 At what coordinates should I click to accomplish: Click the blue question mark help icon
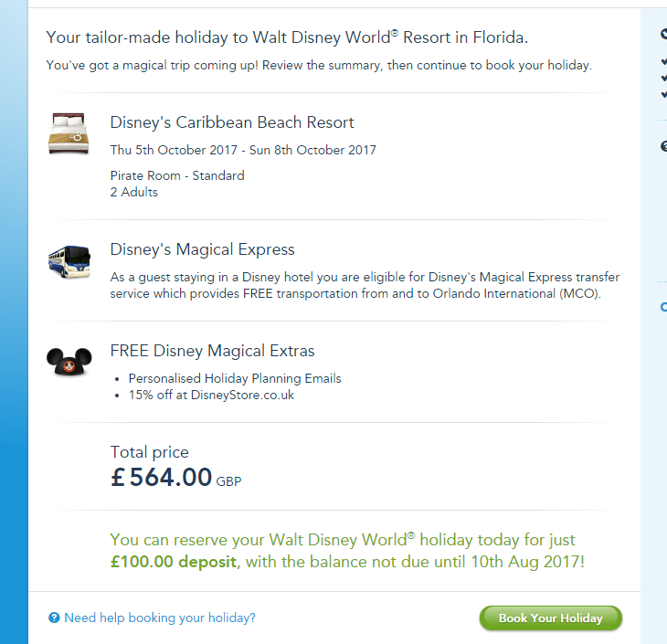click(x=54, y=618)
